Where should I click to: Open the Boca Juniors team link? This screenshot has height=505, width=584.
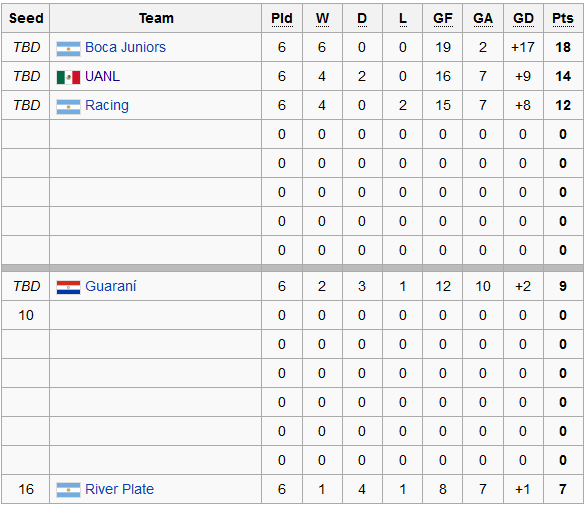pyautogui.click(x=125, y=47)
